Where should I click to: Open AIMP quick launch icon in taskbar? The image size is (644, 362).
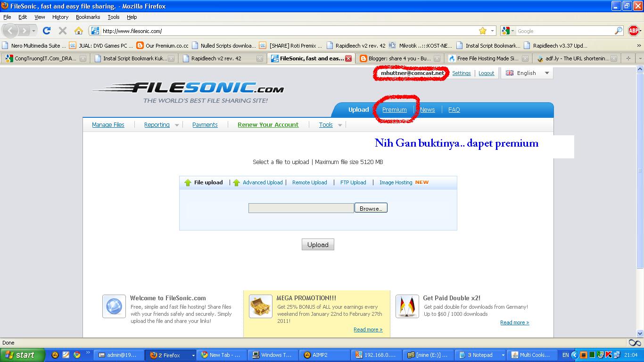[55, 355]
